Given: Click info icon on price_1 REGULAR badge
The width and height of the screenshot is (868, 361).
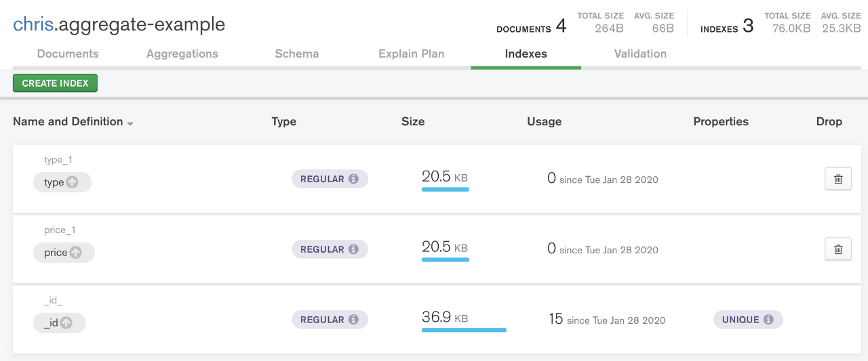Looking at the screenshot, I should coord(353,249).
